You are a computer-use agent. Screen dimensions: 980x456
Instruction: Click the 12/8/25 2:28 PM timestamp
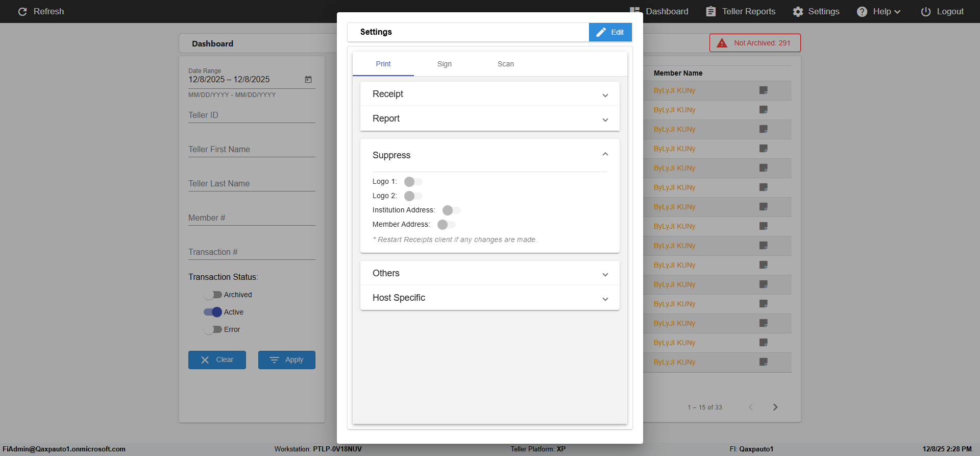click(x=947, y=449)
